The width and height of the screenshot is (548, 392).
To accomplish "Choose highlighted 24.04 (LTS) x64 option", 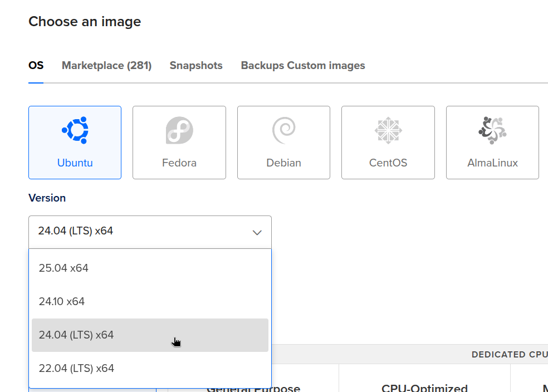I will [x=150, y=335].
